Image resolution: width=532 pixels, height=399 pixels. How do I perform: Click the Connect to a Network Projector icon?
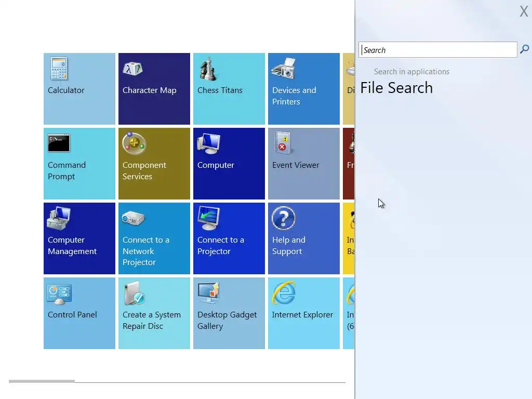(134, 219)
